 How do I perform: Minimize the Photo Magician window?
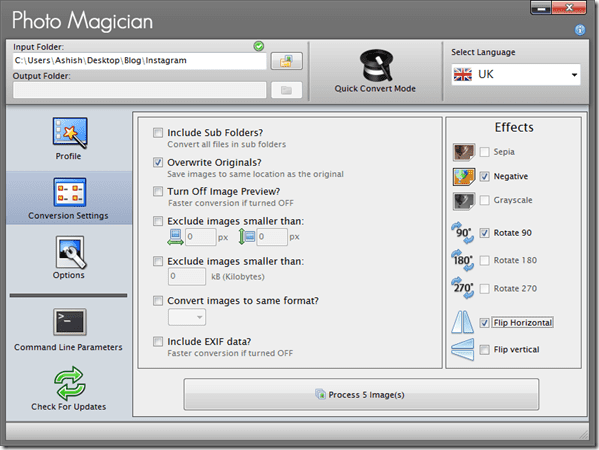click(x=541, y=8)
